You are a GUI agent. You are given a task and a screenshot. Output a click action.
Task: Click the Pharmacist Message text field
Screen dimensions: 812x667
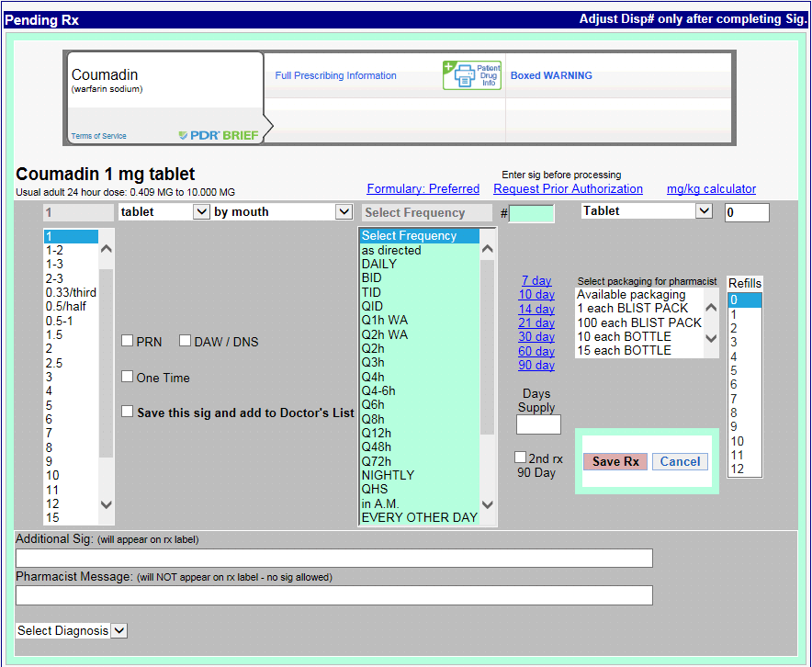pyautogui.click(x=334, y=595)
